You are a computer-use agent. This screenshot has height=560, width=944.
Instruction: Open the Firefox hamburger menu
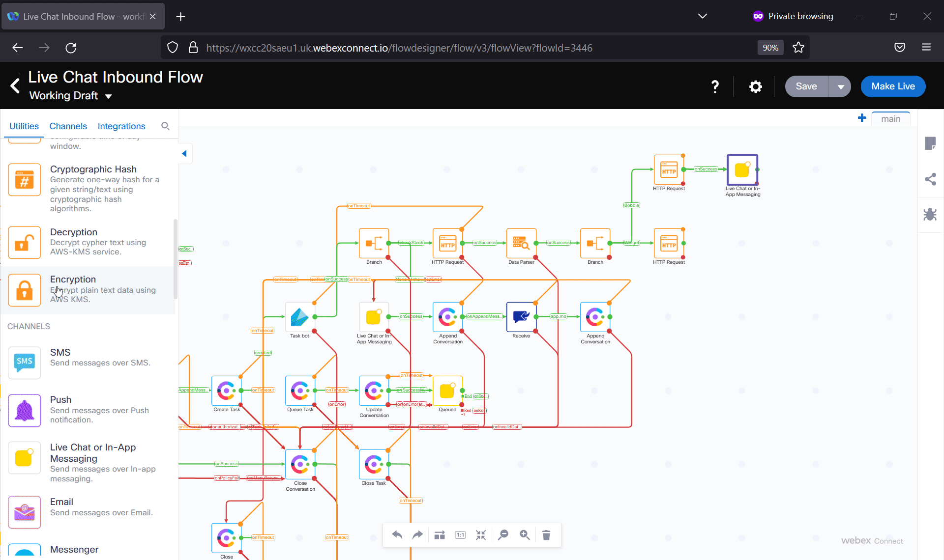[x=926, y=48]
